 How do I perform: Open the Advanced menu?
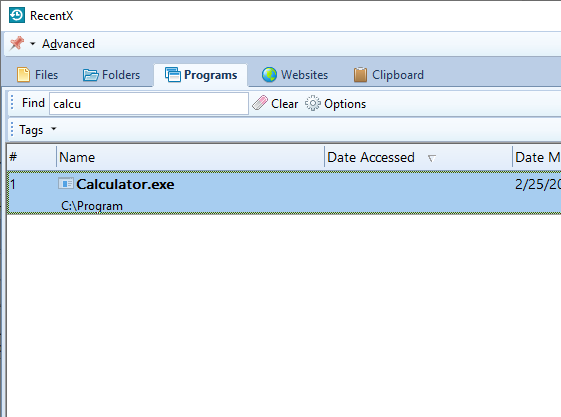click(x=68, y=44)
